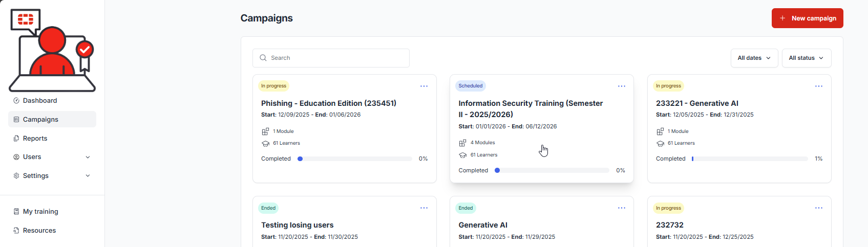Go to Dashboard in the sidebar
The width and height of the screenshot is (868, 247).
coord(52,101)
